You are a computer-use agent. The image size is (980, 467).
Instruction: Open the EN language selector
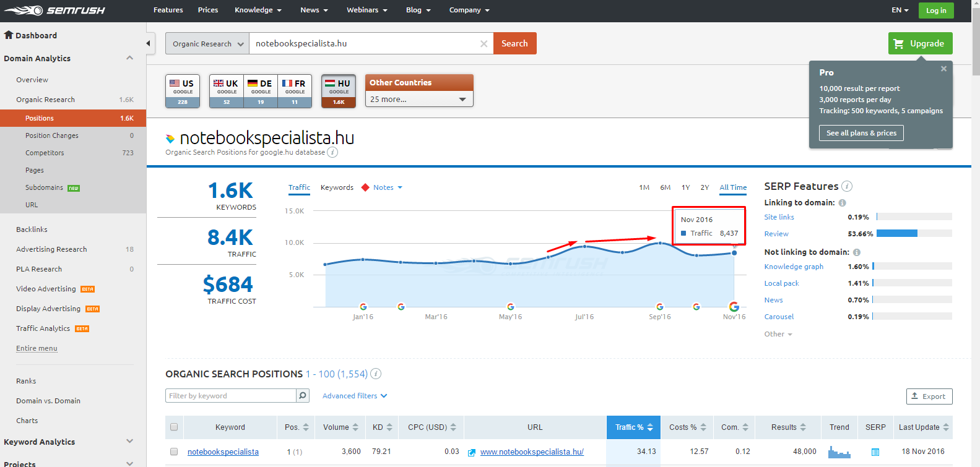(900, 10)
